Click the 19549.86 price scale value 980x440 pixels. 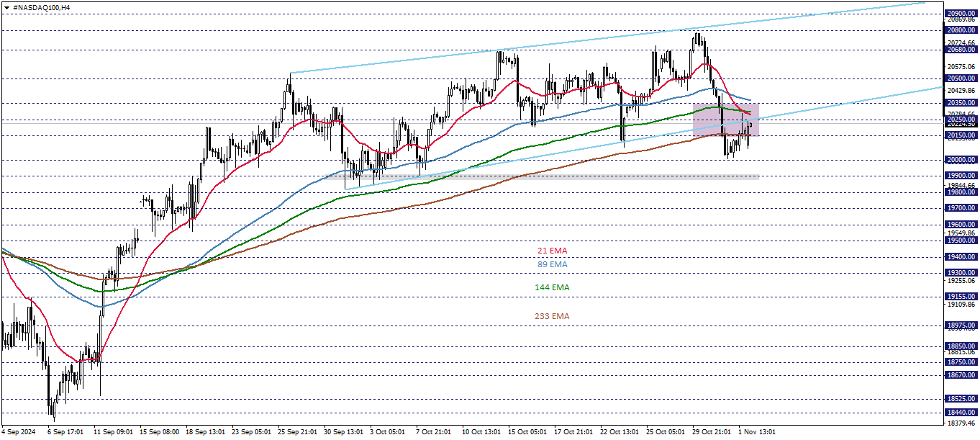click(961, 233)
